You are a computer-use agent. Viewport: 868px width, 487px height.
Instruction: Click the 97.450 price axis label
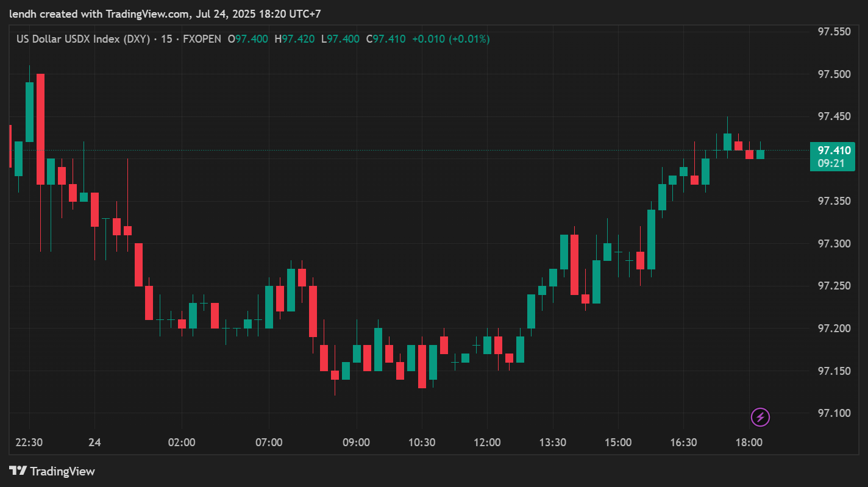click(834, 116)
